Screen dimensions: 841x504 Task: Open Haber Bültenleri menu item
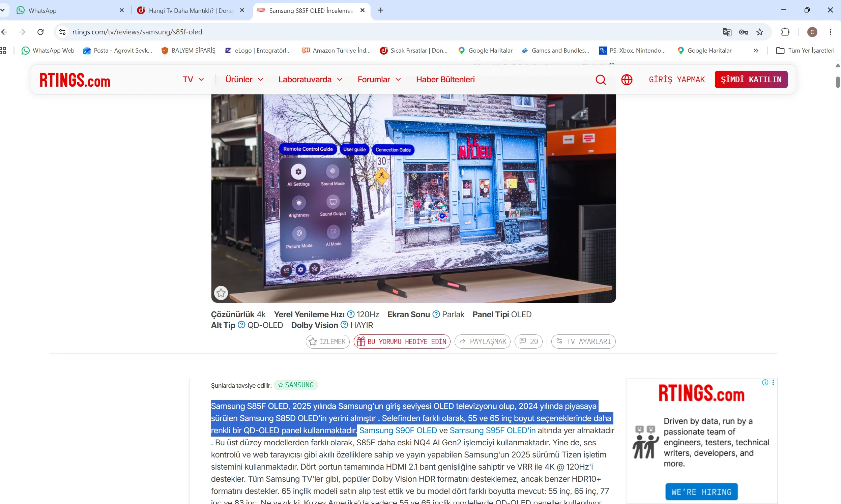pyautogui.click(x=445, y=80)
